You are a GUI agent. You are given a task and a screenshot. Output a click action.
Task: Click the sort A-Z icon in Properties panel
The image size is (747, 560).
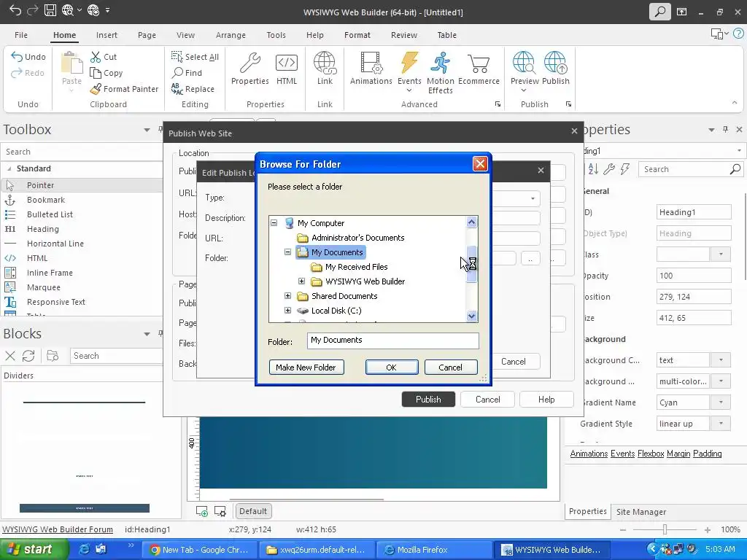pyautogui.click(x=593, y=168)
